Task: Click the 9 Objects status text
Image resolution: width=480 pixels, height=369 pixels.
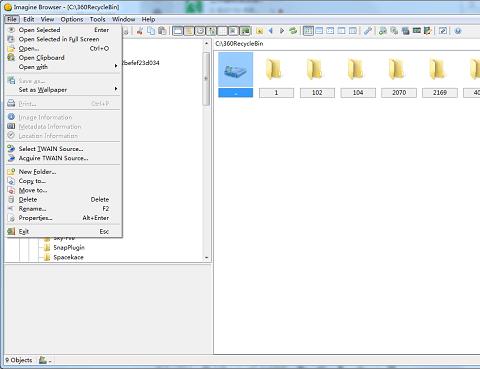Action: point(19,360)
